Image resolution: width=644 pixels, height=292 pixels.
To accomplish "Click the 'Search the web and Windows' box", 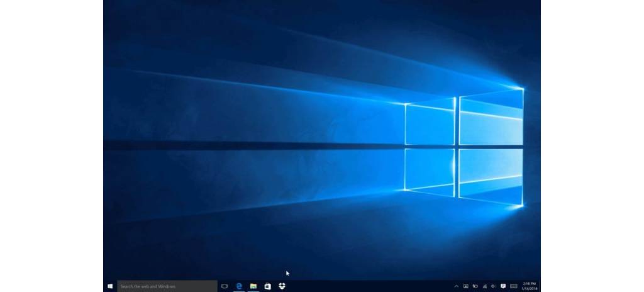I will (167, 286).
